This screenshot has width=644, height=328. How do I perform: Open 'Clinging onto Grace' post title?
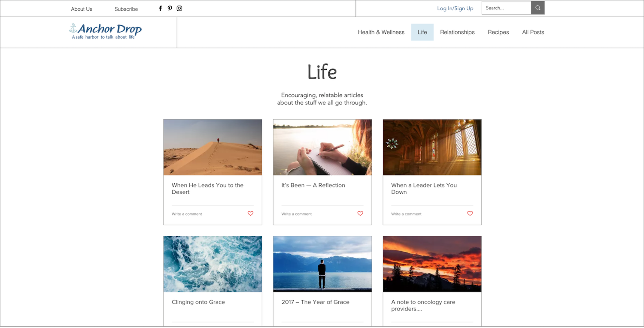point(198,302)
